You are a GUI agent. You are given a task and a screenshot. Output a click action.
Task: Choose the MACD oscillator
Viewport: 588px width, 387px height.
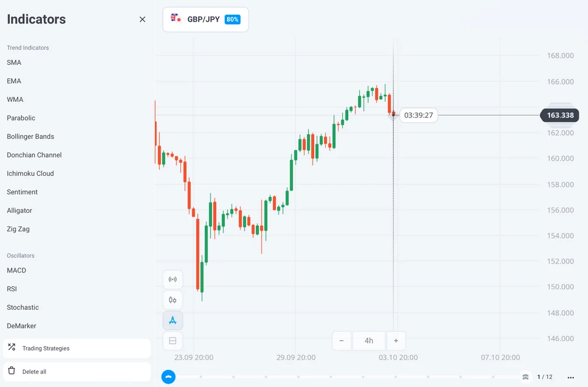pos(16,271)
